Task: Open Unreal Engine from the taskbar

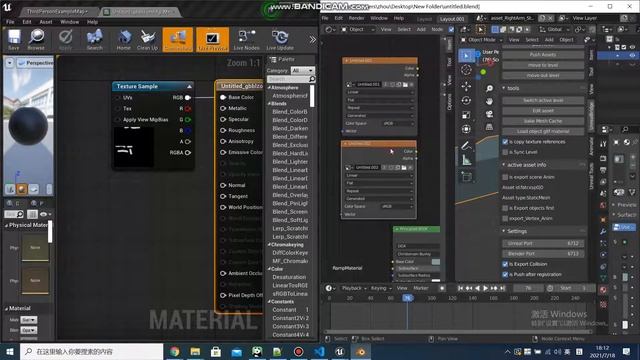Action: pyautogui.click(x=340, y=351)
